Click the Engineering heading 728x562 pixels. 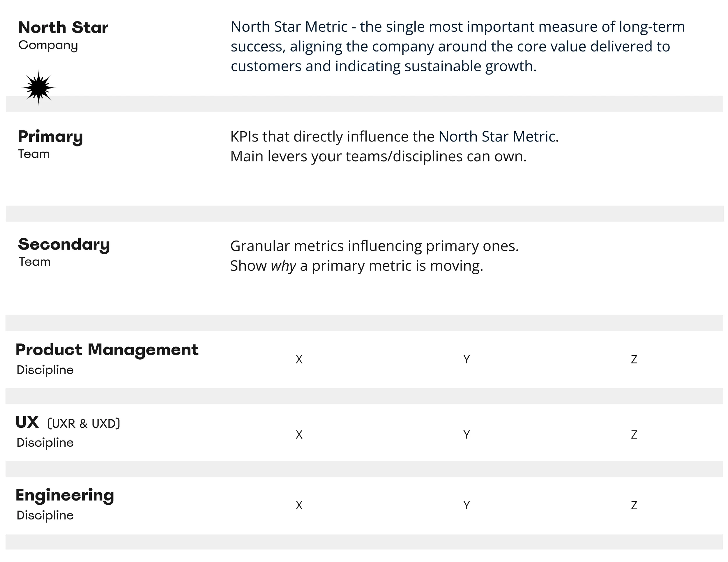pos(65,495)
